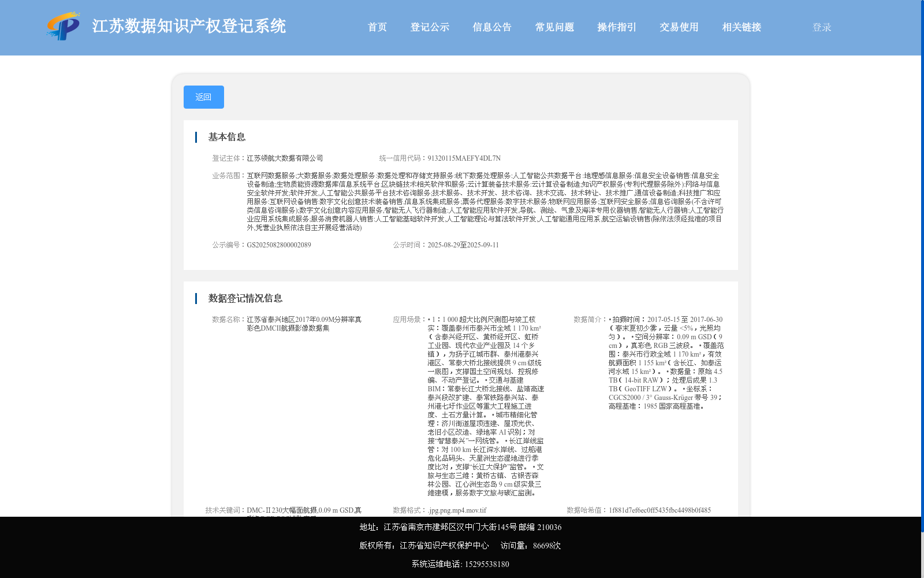Click the 数据名称 label

229,320
